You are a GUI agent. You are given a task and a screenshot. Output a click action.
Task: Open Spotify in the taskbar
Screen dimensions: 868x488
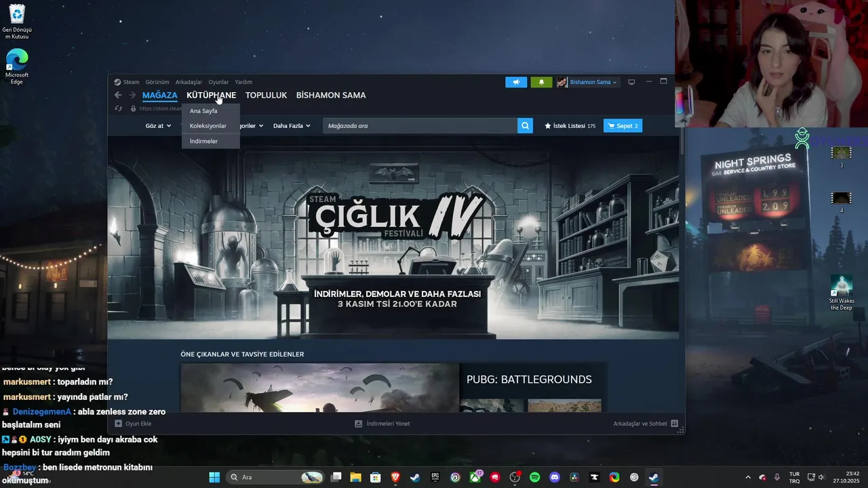534,477
